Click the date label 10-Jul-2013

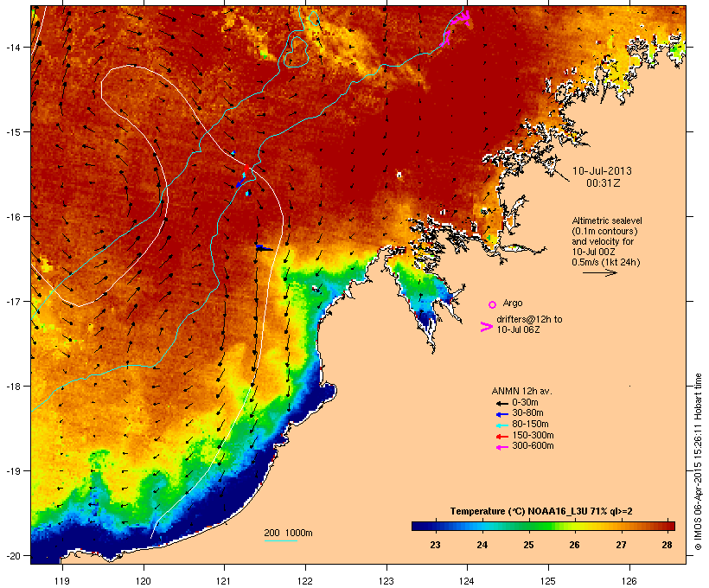pyautogui.click(x=602, y=171)
